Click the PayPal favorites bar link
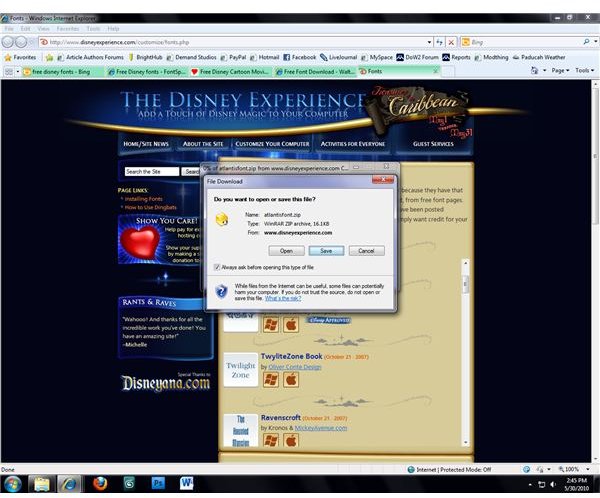Image resolution: width=600 pixels, height=498 pixels. point(233,57)
